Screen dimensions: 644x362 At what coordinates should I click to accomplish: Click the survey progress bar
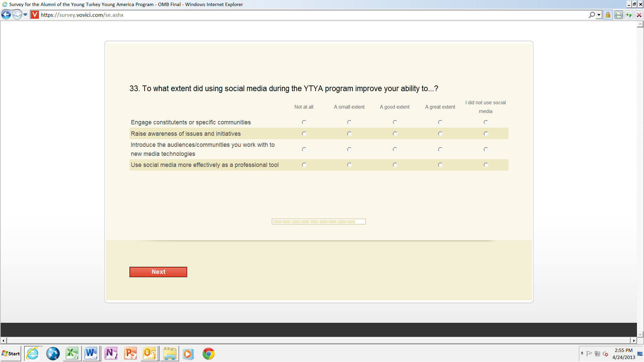click(318, 222)
